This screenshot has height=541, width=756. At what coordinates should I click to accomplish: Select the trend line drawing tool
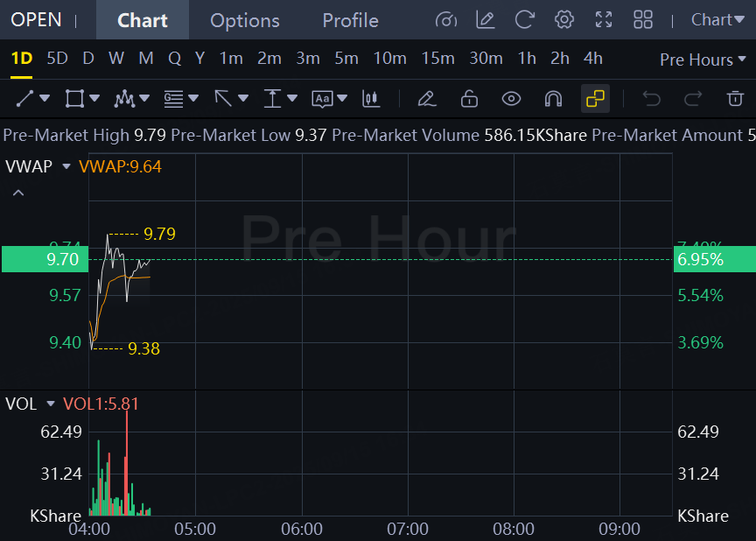[25, 98]
